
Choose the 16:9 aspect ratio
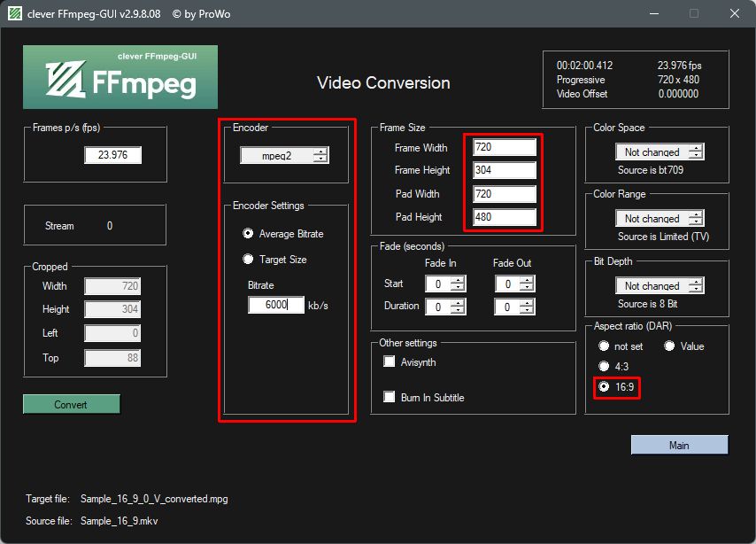point(604,386)
